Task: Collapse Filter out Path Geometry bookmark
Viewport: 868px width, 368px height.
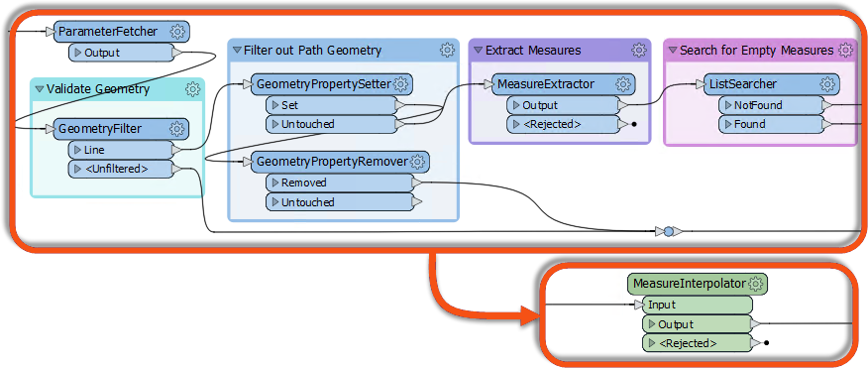Action: 238,51
